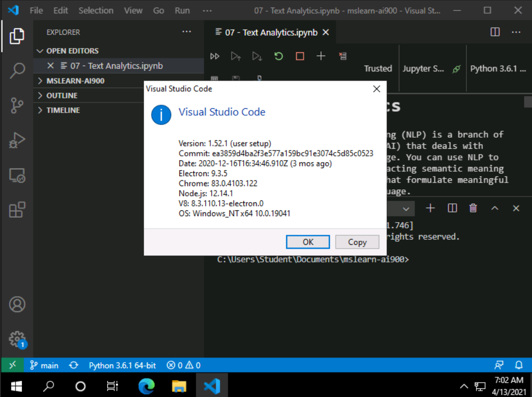Click the Restart Kernel icon
The image size is (532, 397).
pyautogui.click(x=279, y=56)
